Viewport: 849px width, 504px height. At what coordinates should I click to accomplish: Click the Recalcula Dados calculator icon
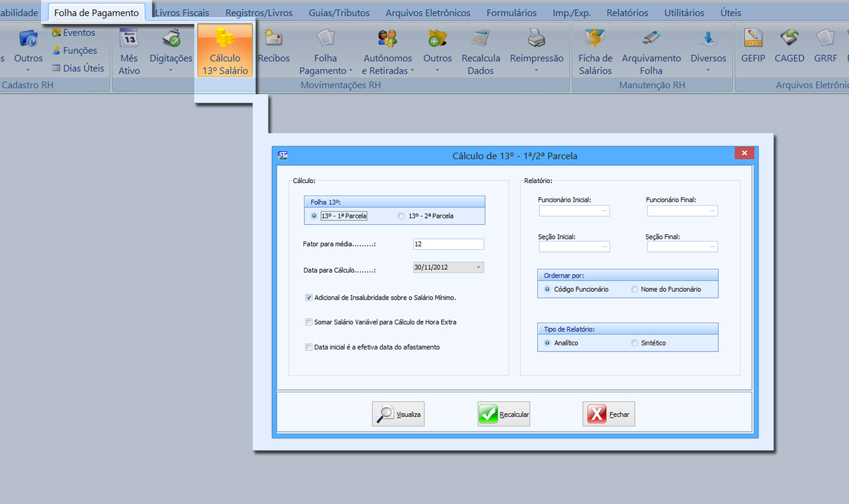[481, 38]
